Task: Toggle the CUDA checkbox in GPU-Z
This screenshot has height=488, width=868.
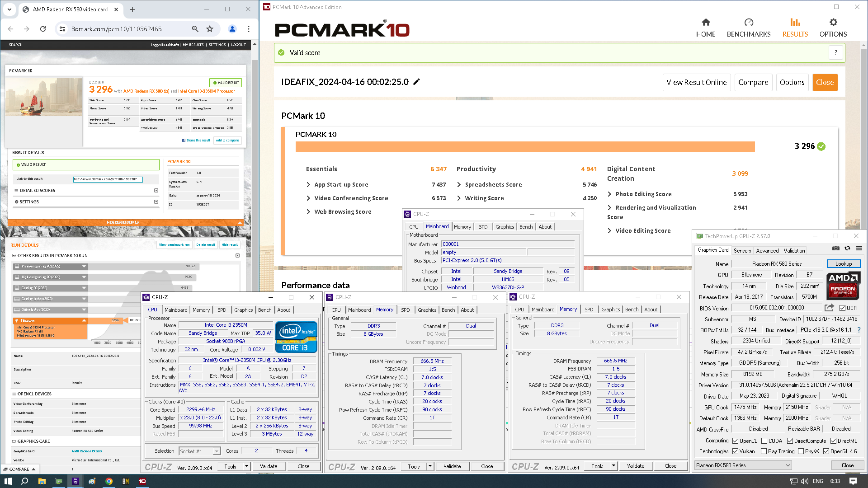Action: point(764,441)
